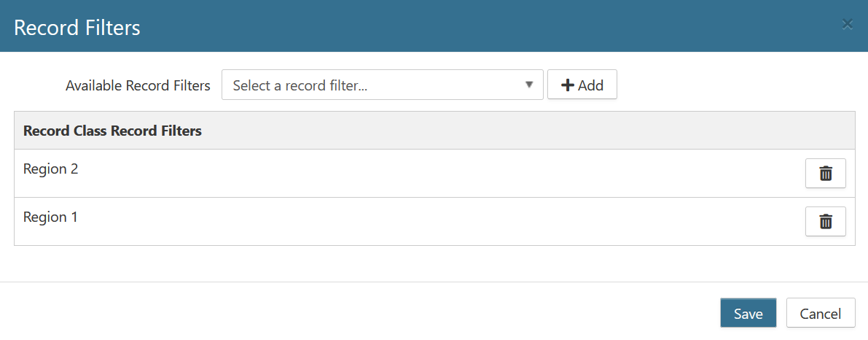This screenshot has height=340, width=868.
Task: Select the Region 2 row text
Action: point(50,169)
